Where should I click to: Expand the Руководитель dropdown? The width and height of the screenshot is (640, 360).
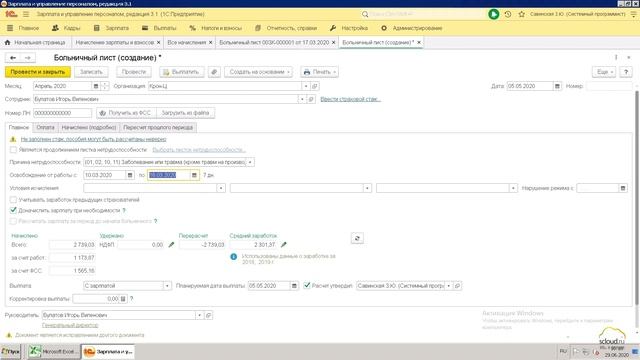pos(199,316)
